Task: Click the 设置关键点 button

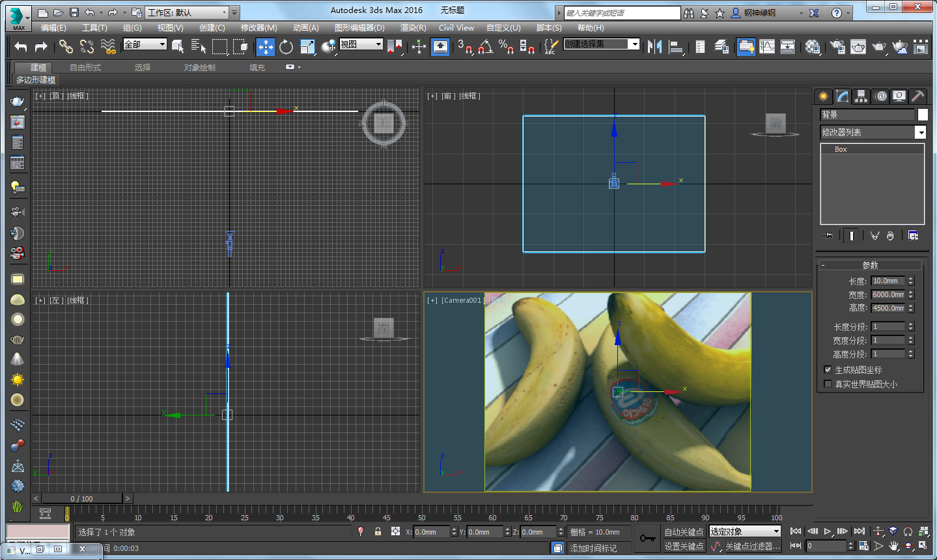Action: tap(684, 546)
